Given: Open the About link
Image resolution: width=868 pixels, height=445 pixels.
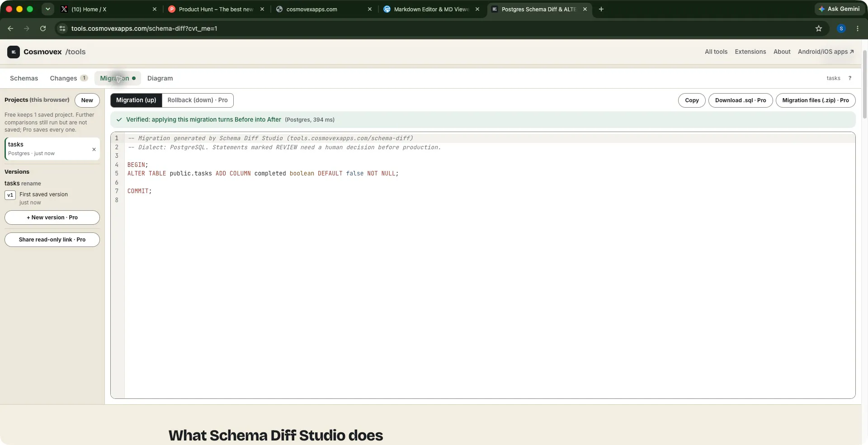Looking at the screenshot, I should click(782, 52).
